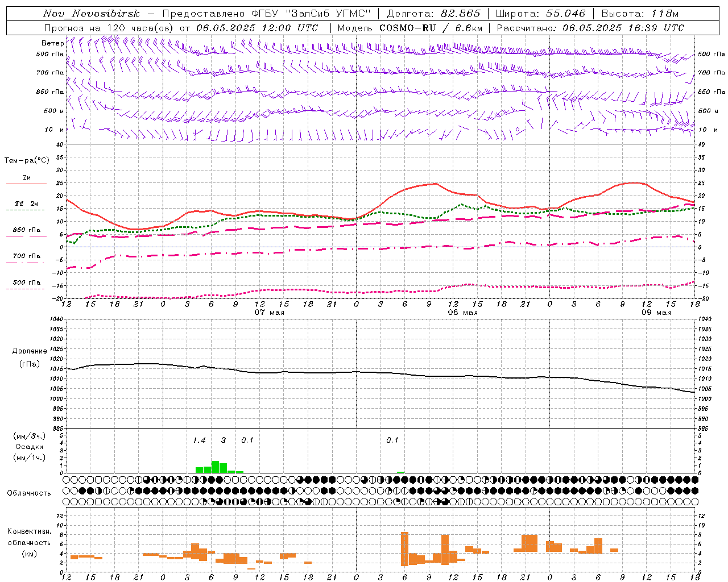Viewport: 728px width, 582px height.
Task: Click the Долгота: 82.865 value
Action: (x=433, y=14)
